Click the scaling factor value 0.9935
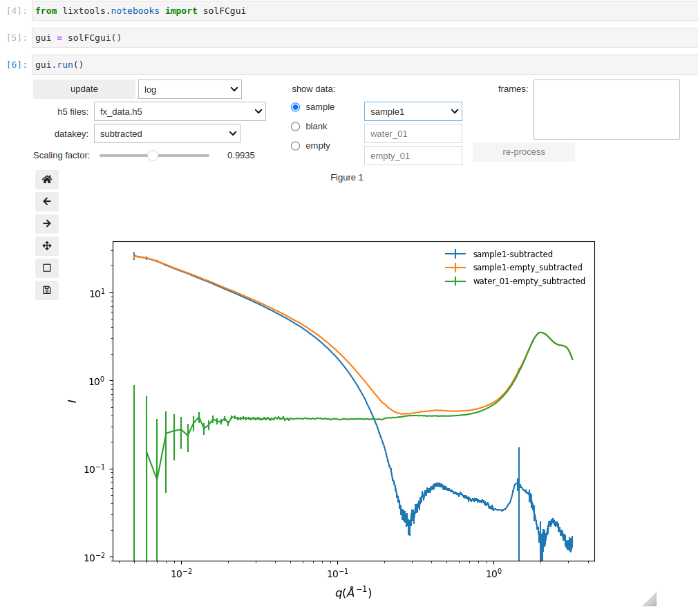 240,156
